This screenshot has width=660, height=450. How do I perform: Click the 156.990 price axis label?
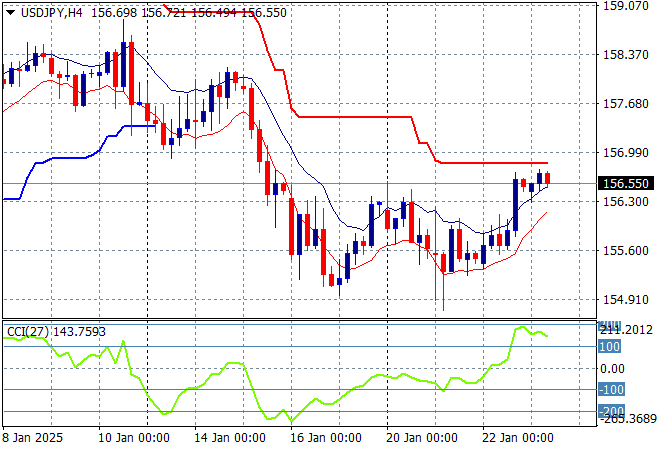(625, 152)
